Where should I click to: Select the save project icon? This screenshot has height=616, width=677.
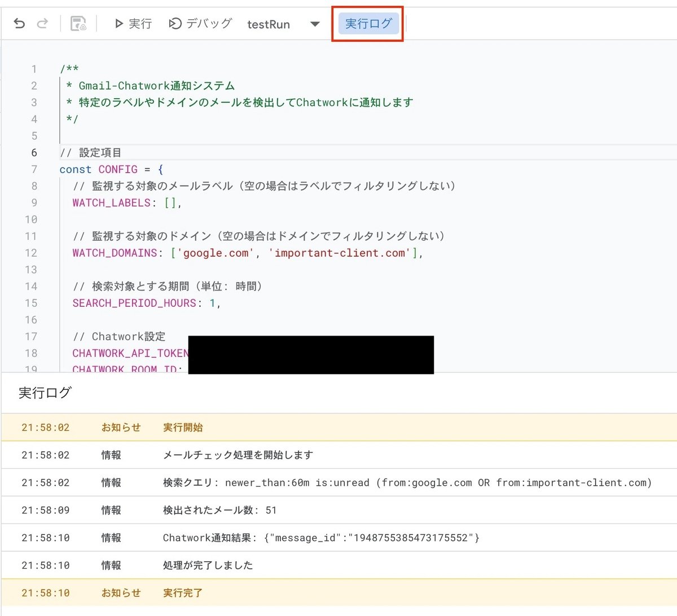coord(77,23)
